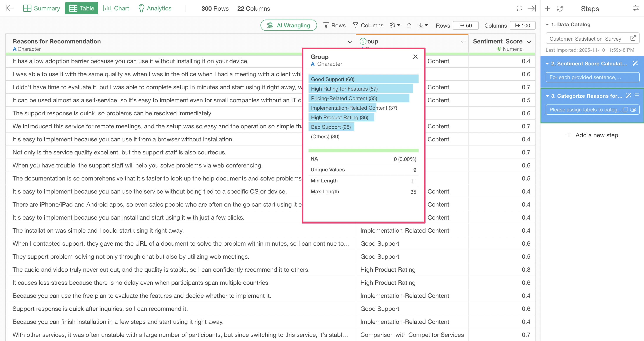Click Add a new step
The width and height of the screenshot is (644, 341).
tap(592, 135)
